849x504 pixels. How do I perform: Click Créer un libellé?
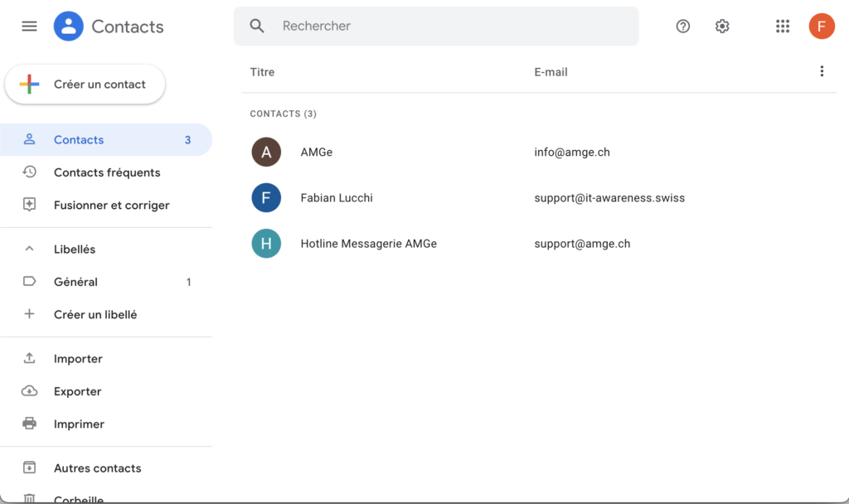point(95,315)
